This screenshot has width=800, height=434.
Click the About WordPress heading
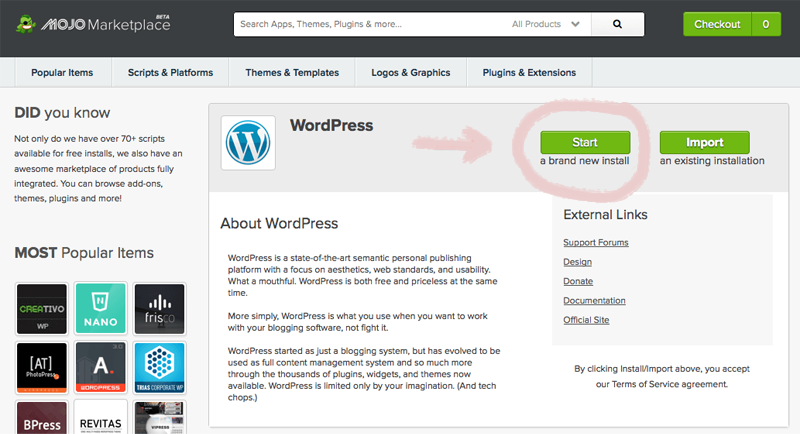(x=279, y=223)
